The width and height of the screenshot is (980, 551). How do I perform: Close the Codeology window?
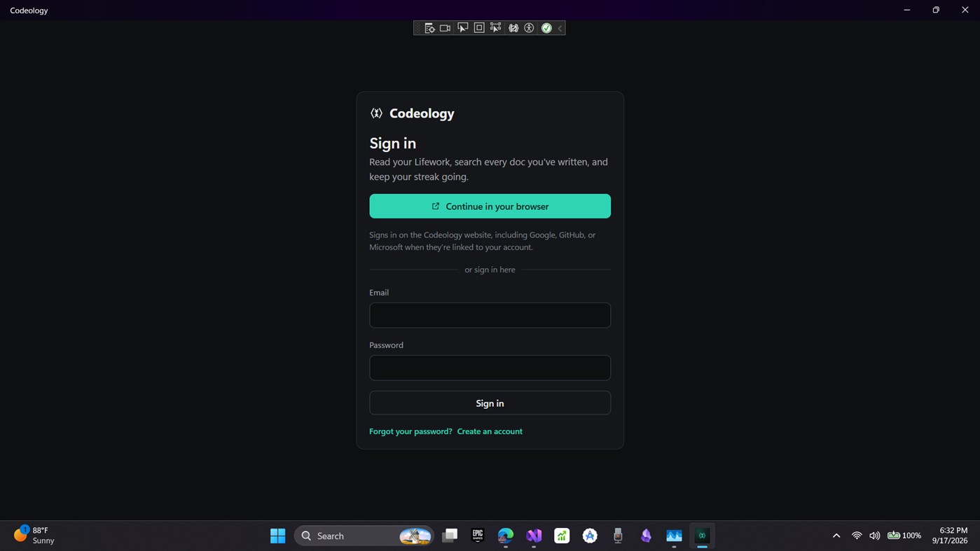[x=965, y=10]
